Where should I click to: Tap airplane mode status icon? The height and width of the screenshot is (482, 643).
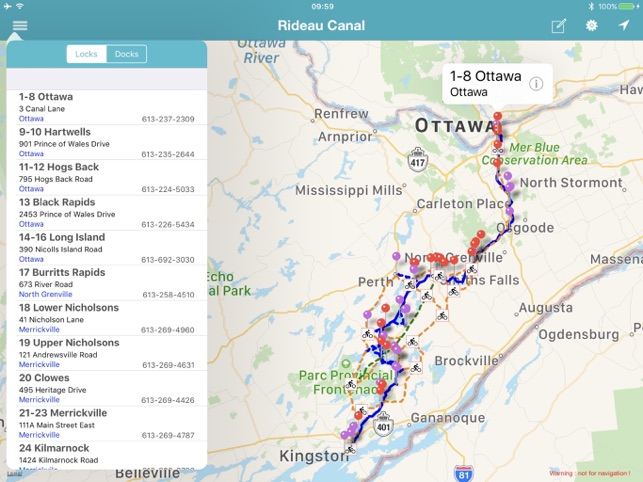7,6
